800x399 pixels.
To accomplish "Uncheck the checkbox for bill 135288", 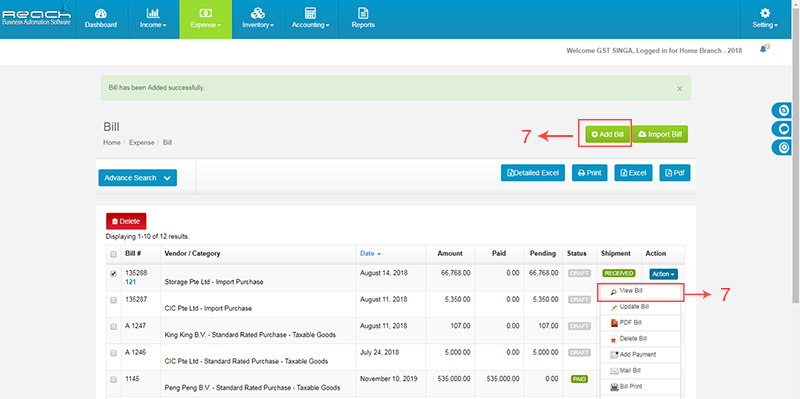I will tap(113, 273).
